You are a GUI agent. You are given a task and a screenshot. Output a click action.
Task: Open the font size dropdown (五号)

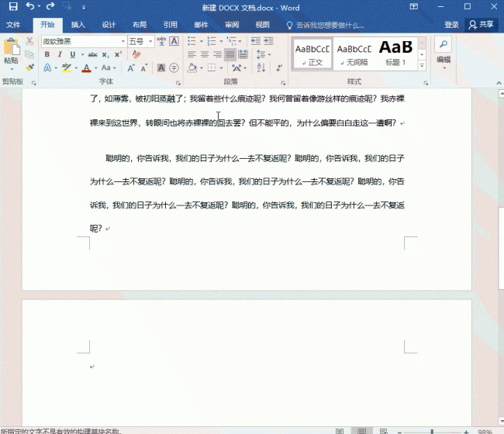point(150,41)
